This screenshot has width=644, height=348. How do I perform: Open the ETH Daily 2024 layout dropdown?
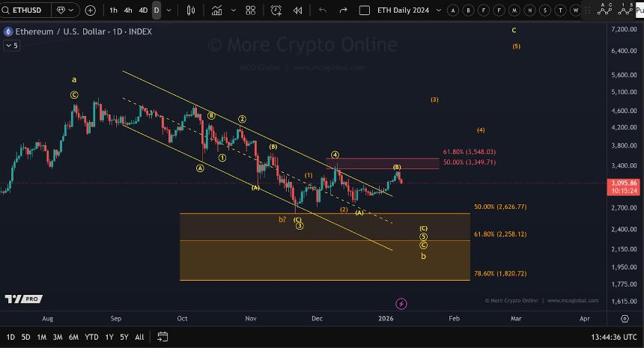point(403,10)
